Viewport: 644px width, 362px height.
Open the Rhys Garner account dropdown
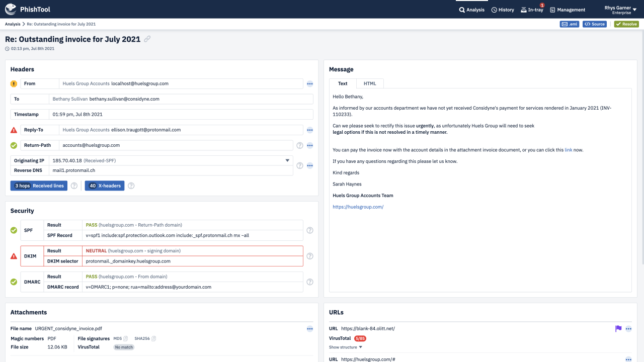[620, 10]
